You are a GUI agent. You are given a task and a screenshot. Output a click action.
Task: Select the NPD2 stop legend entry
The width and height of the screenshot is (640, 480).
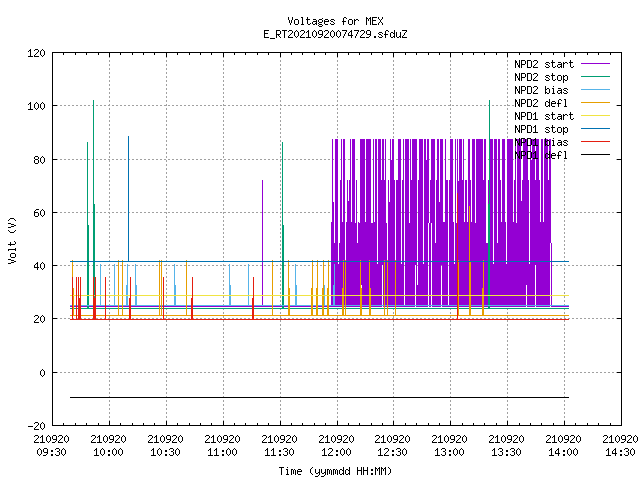(541, 77)
